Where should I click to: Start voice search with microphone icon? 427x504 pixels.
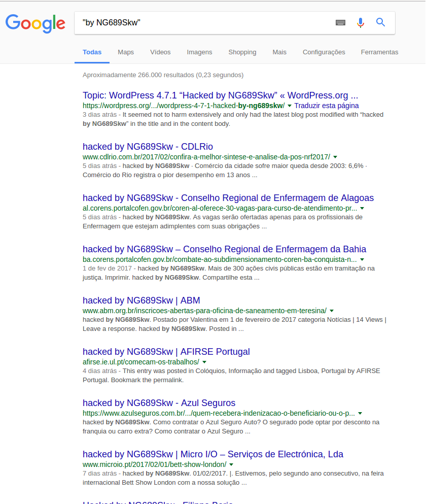361,22
